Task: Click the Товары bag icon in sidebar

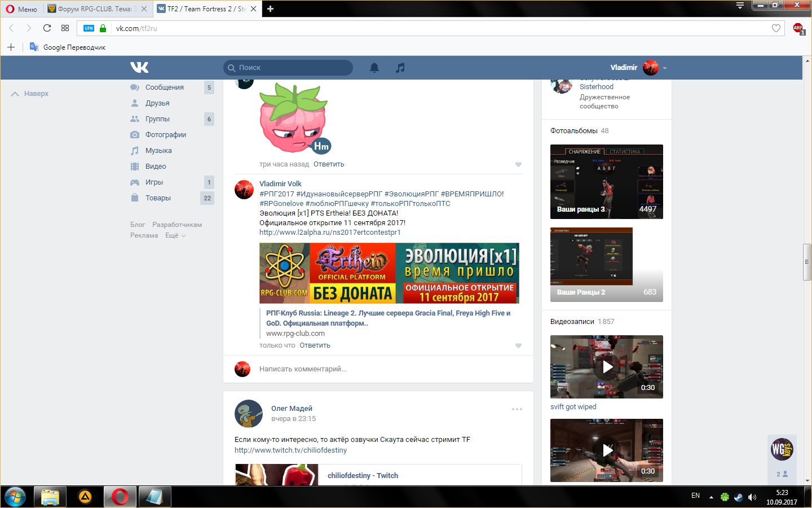Action: click(135, 198)
